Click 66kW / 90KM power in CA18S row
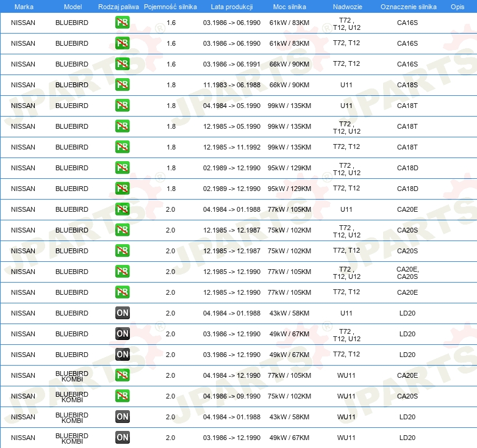The height and width of the screenshot is (448, 477). coord(289,85)
